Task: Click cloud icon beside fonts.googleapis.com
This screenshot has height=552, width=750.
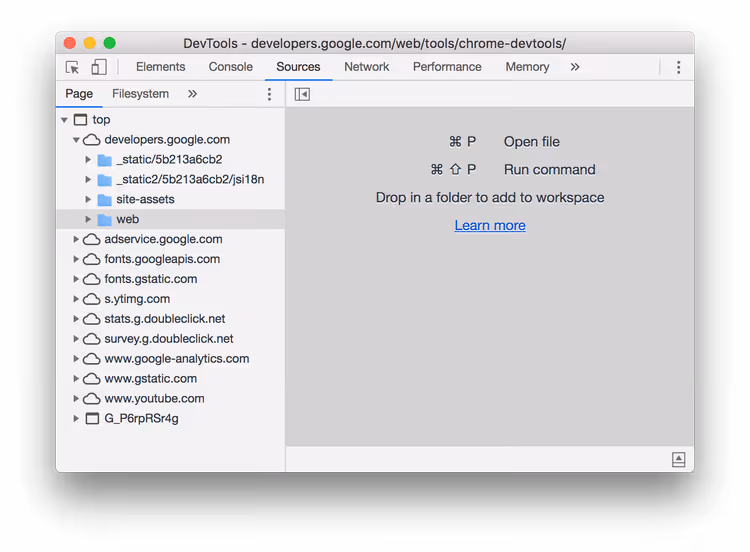Action: (91, 259)
